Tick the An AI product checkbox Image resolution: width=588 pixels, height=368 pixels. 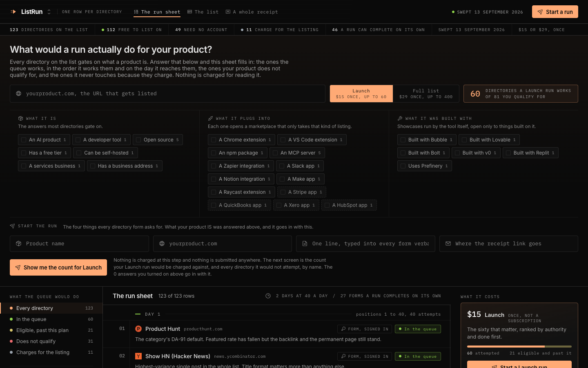coord(24,140)
